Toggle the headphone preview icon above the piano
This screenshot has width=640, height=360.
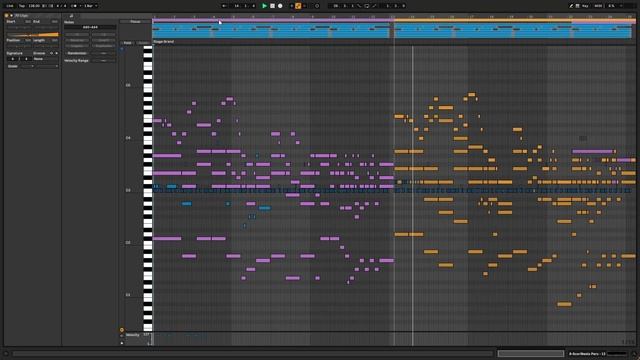coord(122,49)
